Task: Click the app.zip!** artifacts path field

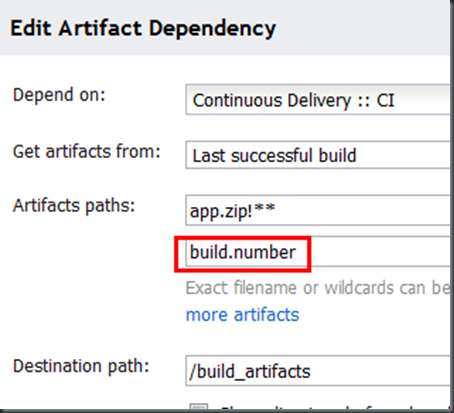Action: (x=318, y=211)
